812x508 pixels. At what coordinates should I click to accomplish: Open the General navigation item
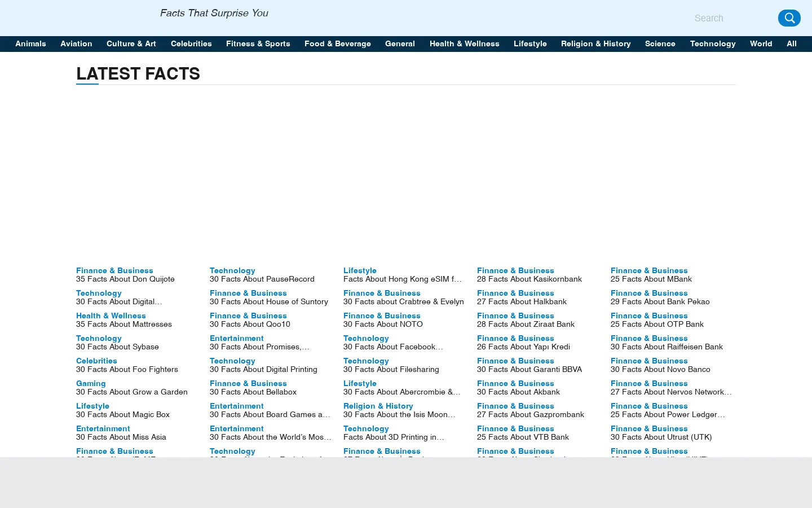(400, 43)
